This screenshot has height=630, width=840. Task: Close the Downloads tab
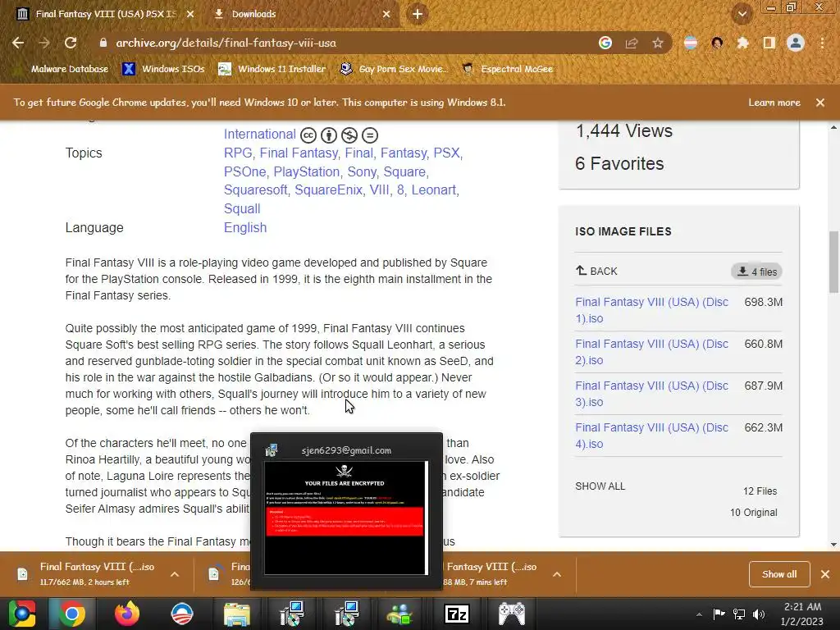pos(386,14)
